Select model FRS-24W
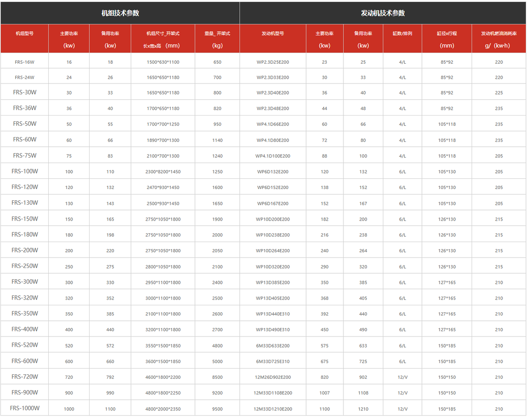 tap(25, 77)
